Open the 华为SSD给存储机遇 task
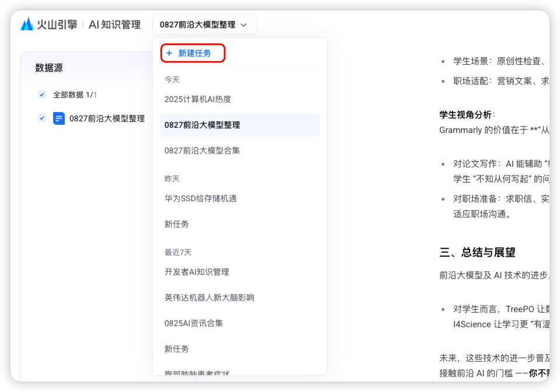Viewport: 560px width, 392px height. 240,198
